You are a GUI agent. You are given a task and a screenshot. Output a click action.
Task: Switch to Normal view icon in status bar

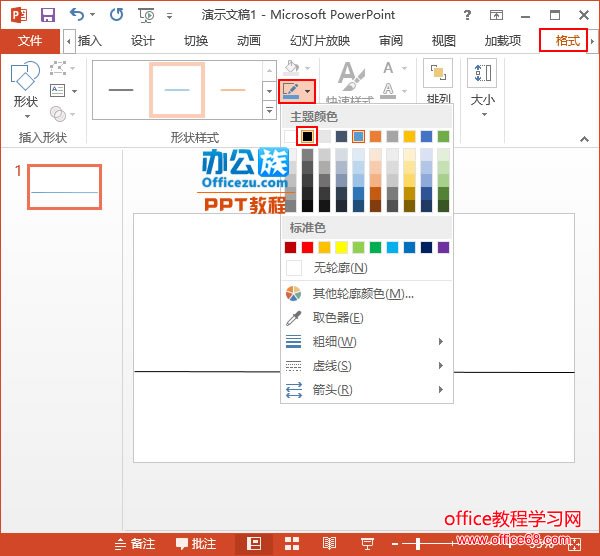coord(254,544)
